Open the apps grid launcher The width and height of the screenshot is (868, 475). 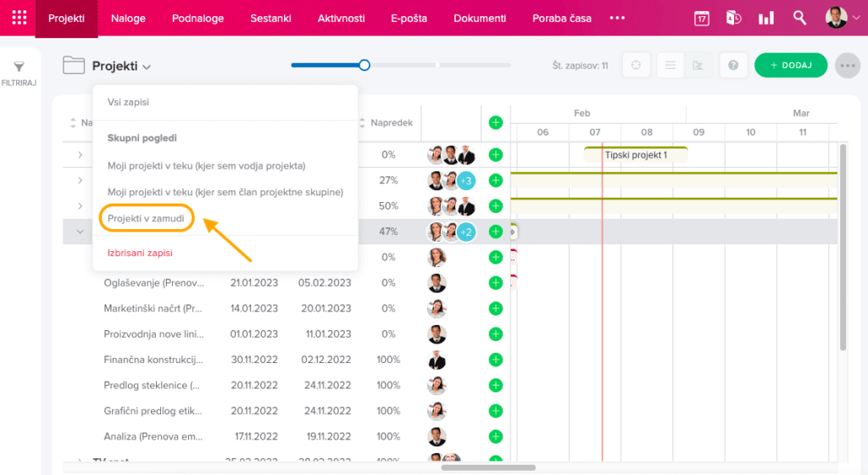click(19, 18)
